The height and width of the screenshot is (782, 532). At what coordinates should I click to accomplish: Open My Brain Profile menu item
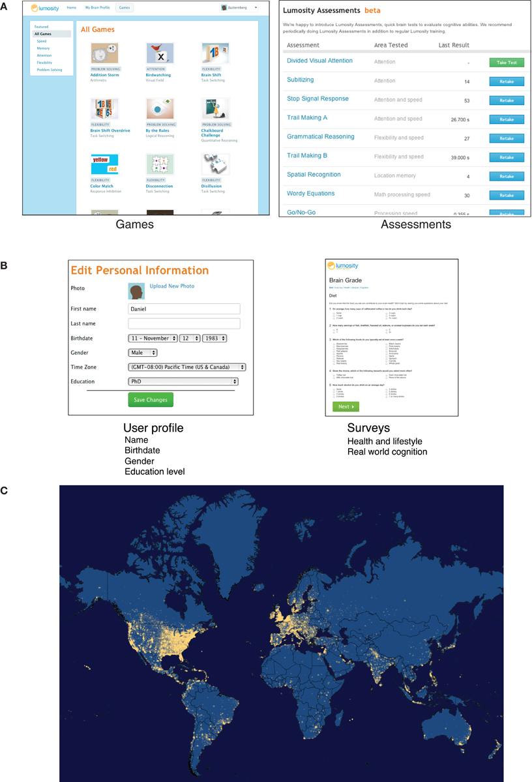[x=97, y=7]
